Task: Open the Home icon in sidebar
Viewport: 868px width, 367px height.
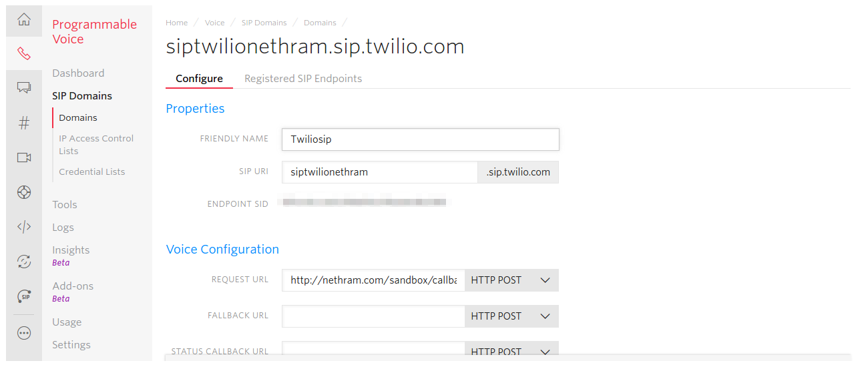Action: 24,19
